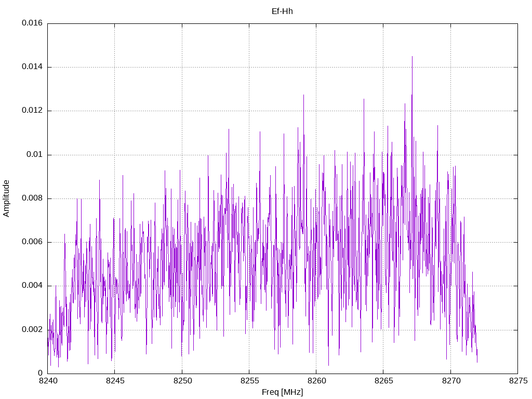
Task: Click the x-axis tick label 8265
Action: (384, 381)
